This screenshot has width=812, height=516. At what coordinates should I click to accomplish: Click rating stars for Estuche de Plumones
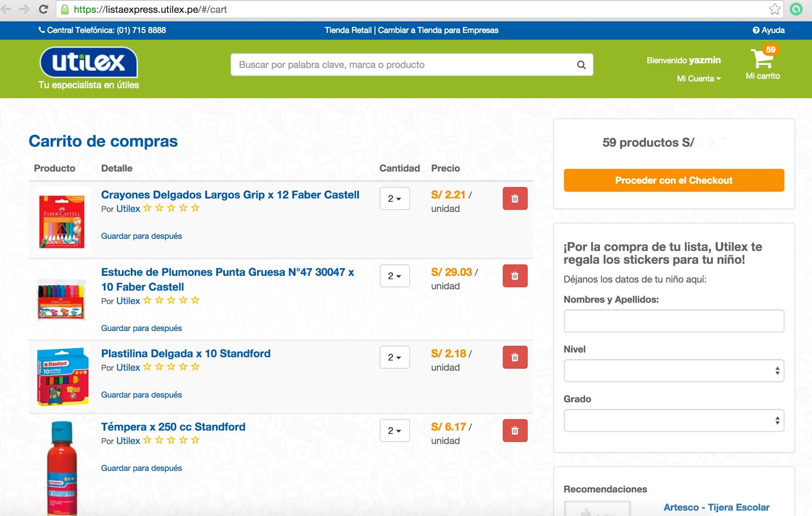(171, 300)
